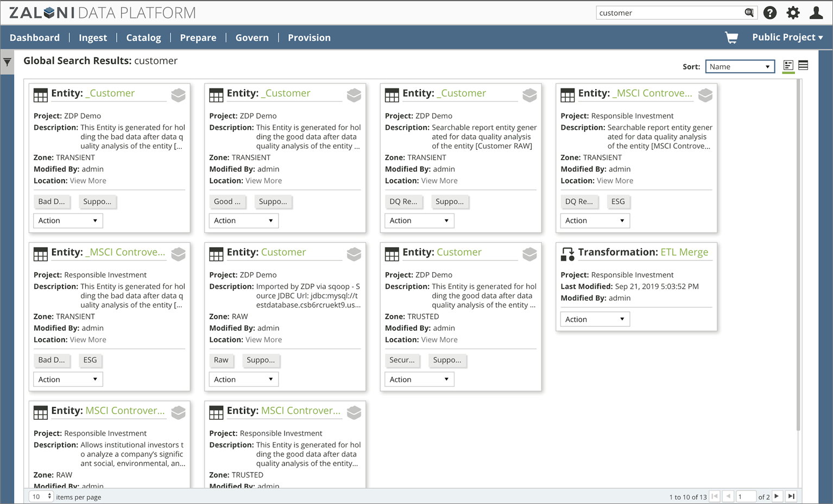Click the vertical scrollbar of the results
This screenshot has height=504, width=833.
(x=798, y=255)
